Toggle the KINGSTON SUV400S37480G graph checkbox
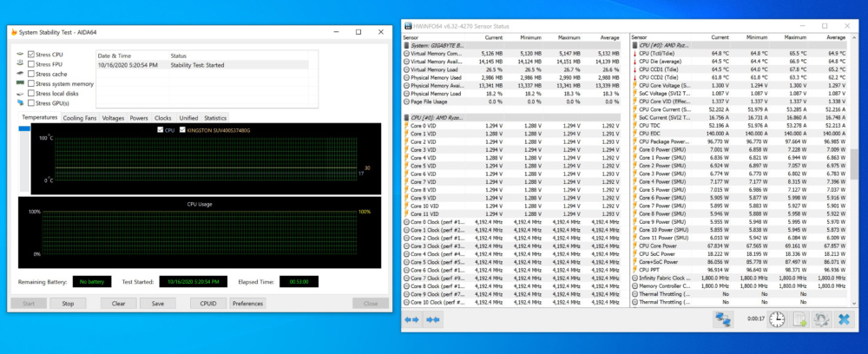Screen dimensions: 868x354 182,130
